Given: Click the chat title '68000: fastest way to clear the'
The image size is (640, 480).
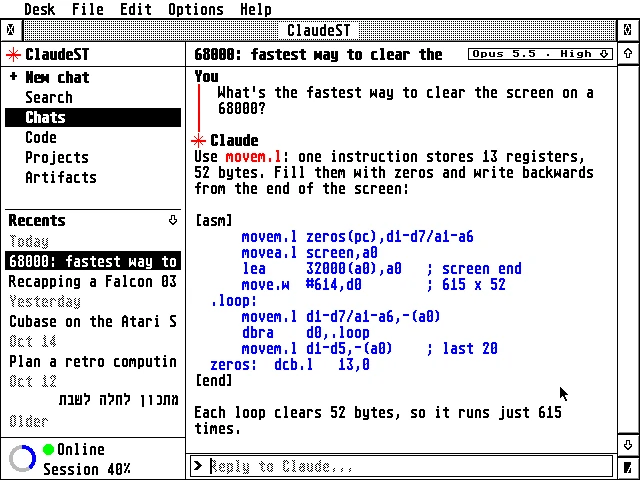Looking at the screenshot, I should [x=318, y=54].
